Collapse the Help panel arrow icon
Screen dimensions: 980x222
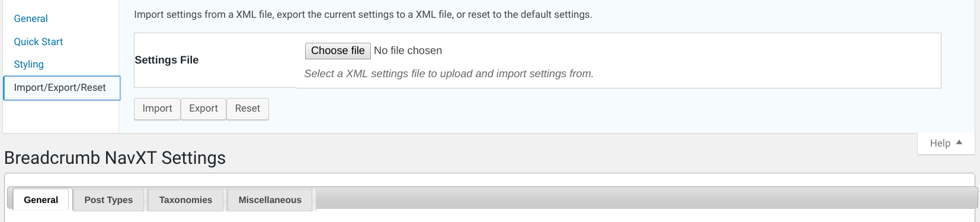tap(959, 142)
